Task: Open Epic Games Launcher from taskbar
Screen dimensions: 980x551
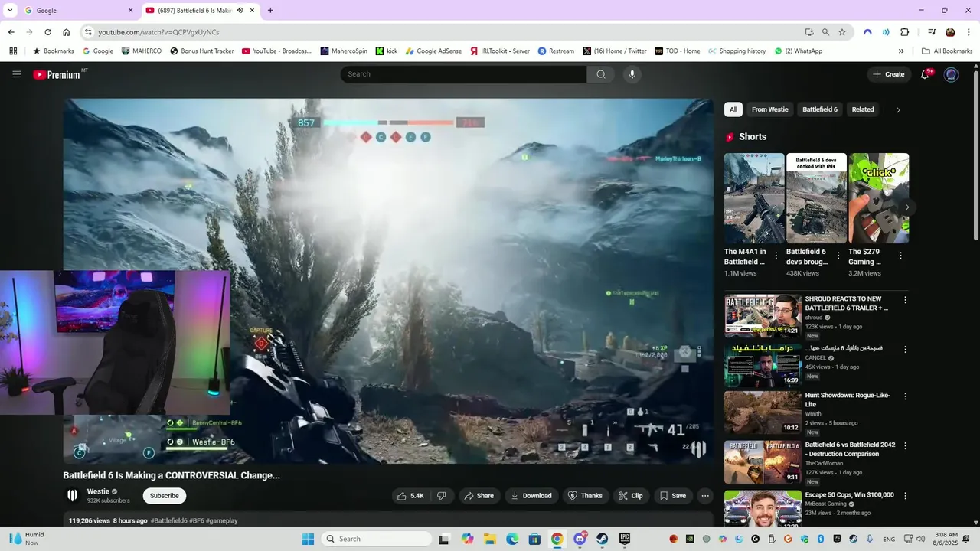Action: [625, 539]
